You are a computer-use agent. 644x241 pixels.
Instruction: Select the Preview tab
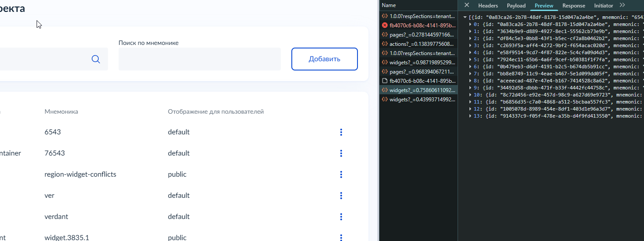click(x=544, y=6)
